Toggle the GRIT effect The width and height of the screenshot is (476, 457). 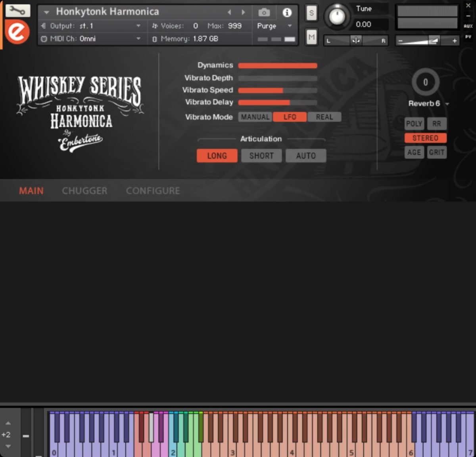[437, 152]
